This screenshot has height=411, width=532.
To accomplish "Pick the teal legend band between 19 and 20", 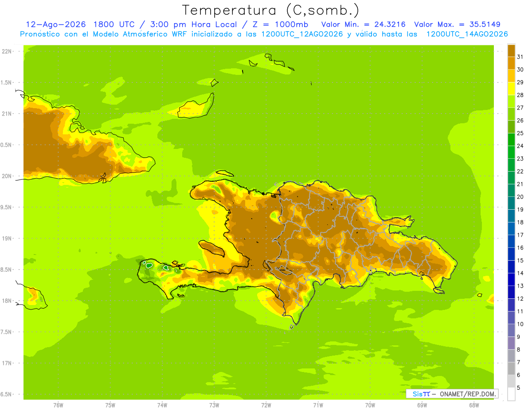I will (511, 203).
